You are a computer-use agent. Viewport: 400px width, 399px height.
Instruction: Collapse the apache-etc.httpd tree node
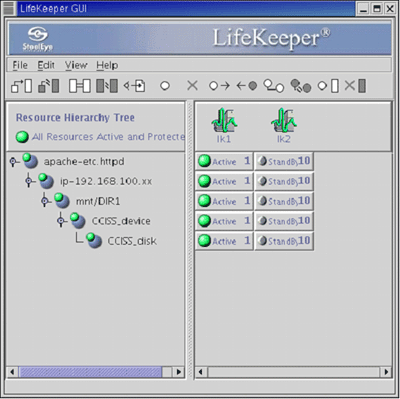13,162
